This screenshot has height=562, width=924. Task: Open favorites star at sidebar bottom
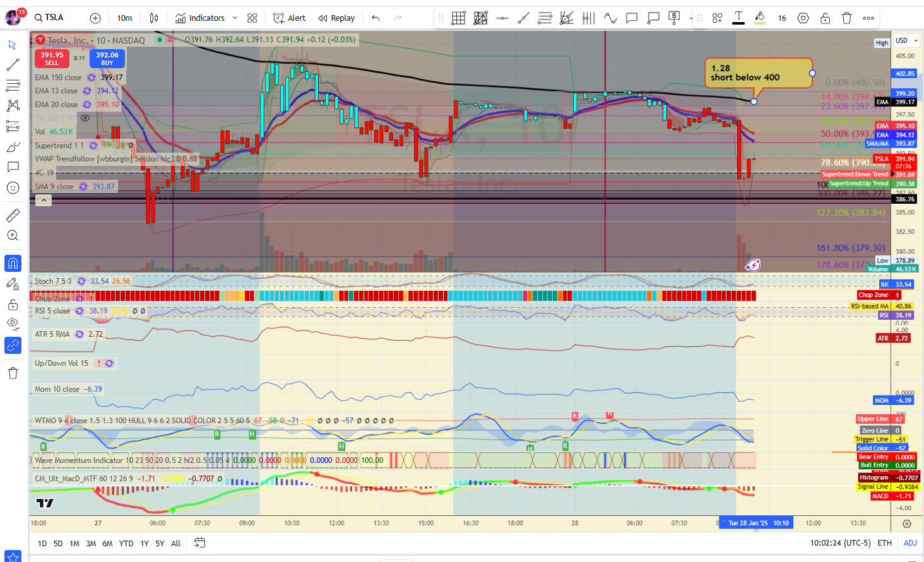coord(13,557)
